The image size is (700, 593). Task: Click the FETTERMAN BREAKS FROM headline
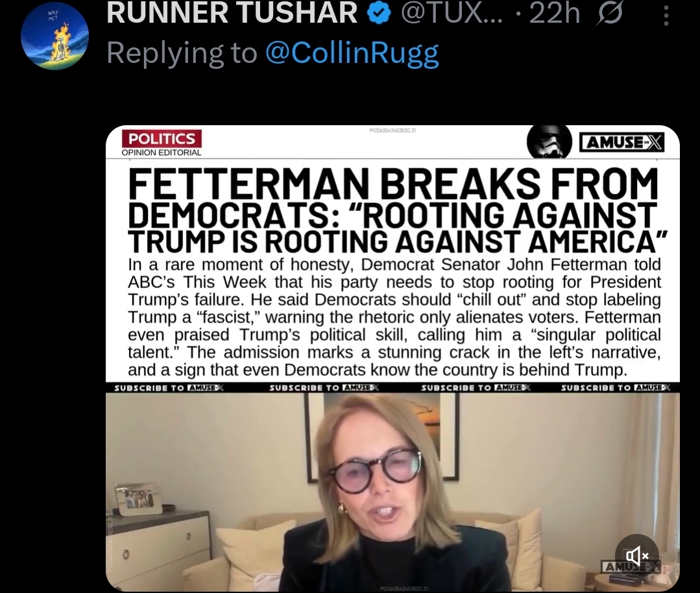[x=393, y=184]
